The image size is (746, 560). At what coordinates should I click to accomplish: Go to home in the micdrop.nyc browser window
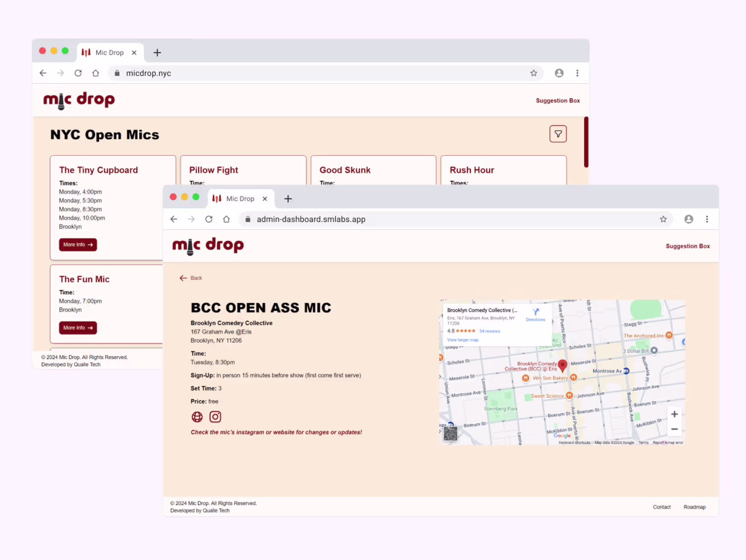[95, 73]
